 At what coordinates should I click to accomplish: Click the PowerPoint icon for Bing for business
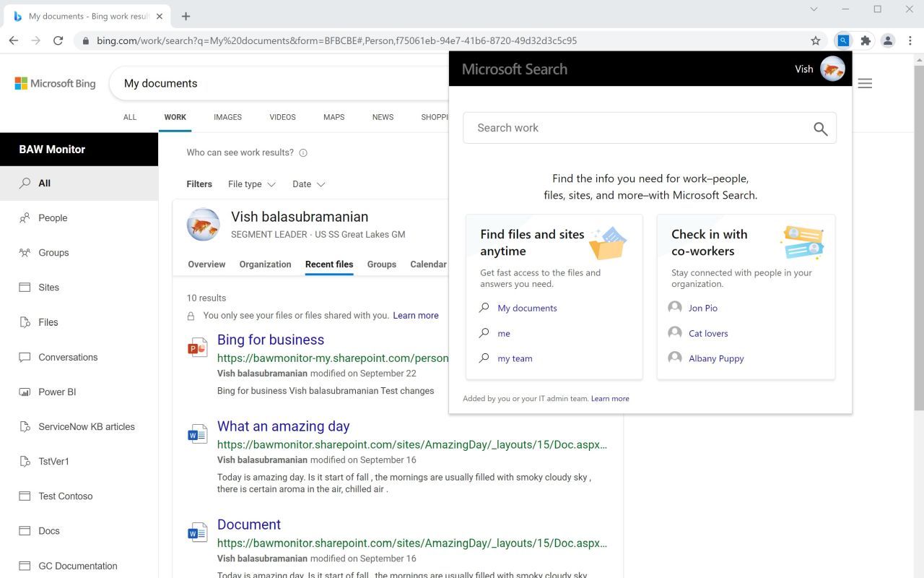coord(197,348)
